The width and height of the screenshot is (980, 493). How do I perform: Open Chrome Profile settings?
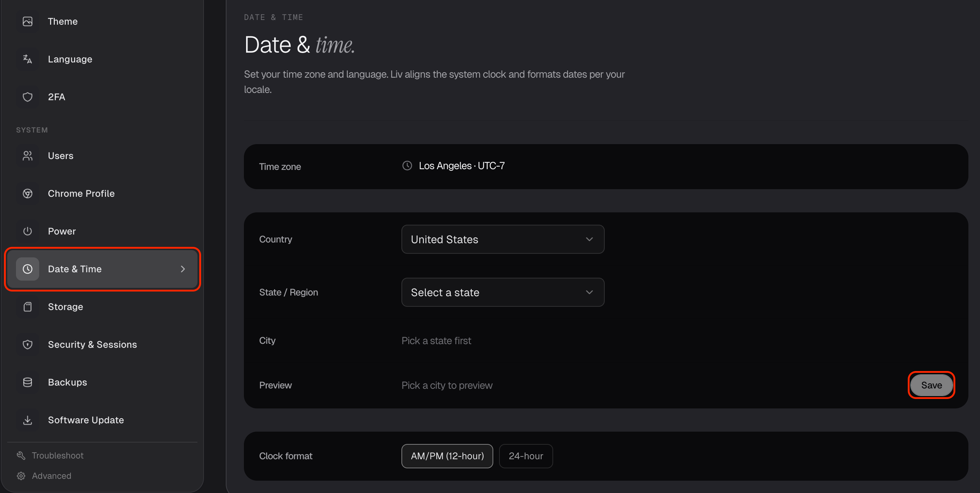(102, 193)
